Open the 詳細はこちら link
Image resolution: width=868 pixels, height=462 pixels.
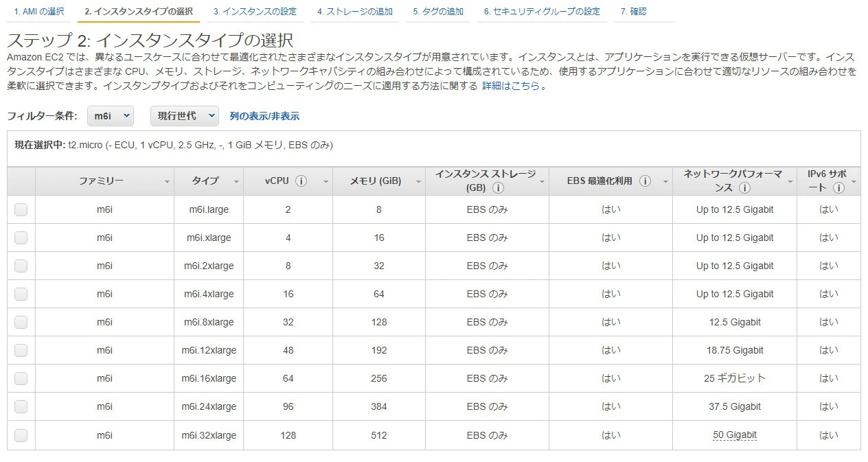pyautogui.click(x=511, y=86)
